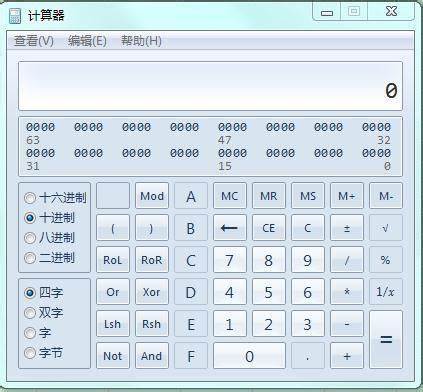
Task: Open the 帮助(H) menu
Action: (x=141, y=41)
